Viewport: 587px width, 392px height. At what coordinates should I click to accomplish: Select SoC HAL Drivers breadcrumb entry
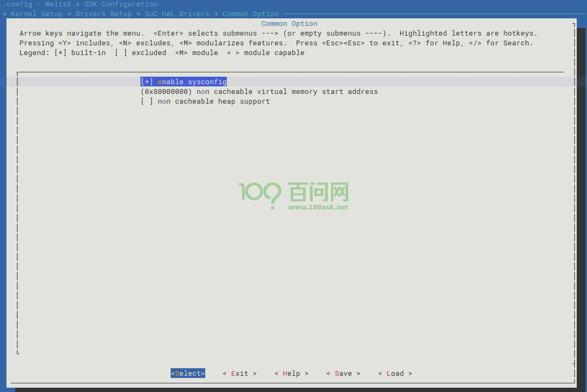177,14
